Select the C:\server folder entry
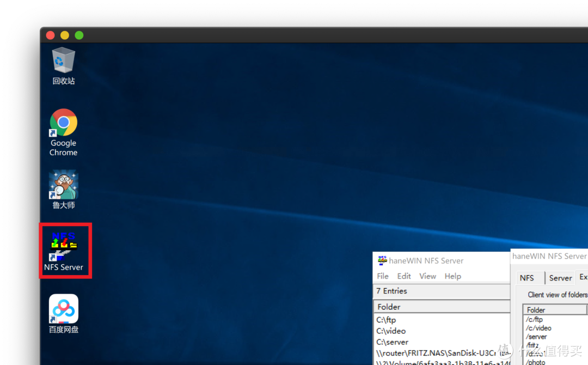The image size is (588, 365). 392,342
